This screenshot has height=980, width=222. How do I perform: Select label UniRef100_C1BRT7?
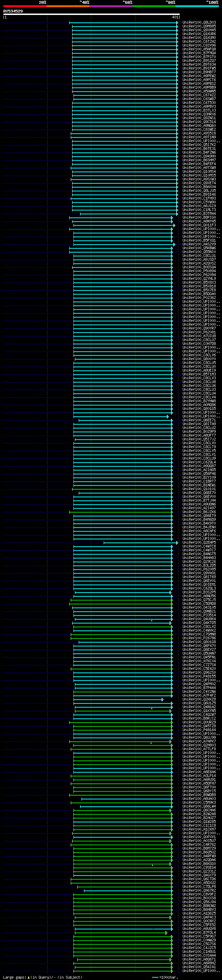click(199, 481)
